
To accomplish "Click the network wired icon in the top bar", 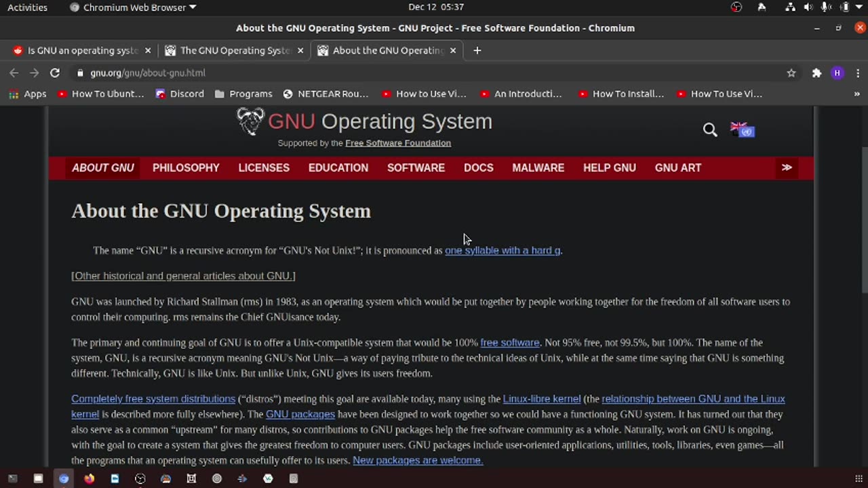I will pyautogui.click(x=790, y=7).
